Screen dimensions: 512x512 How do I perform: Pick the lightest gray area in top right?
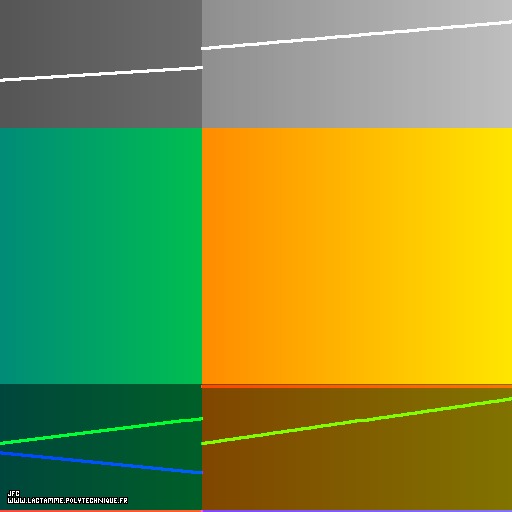click(497, 64)
